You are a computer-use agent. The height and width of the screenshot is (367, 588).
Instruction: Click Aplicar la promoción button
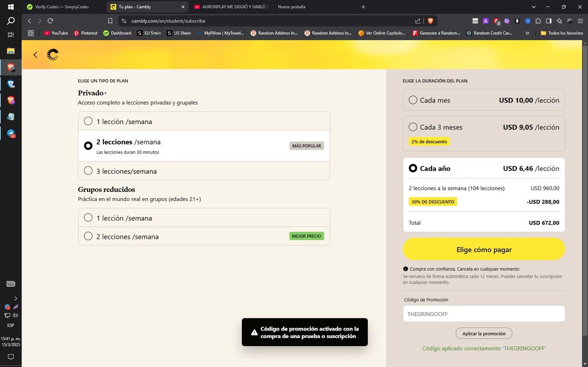[484, 333]
